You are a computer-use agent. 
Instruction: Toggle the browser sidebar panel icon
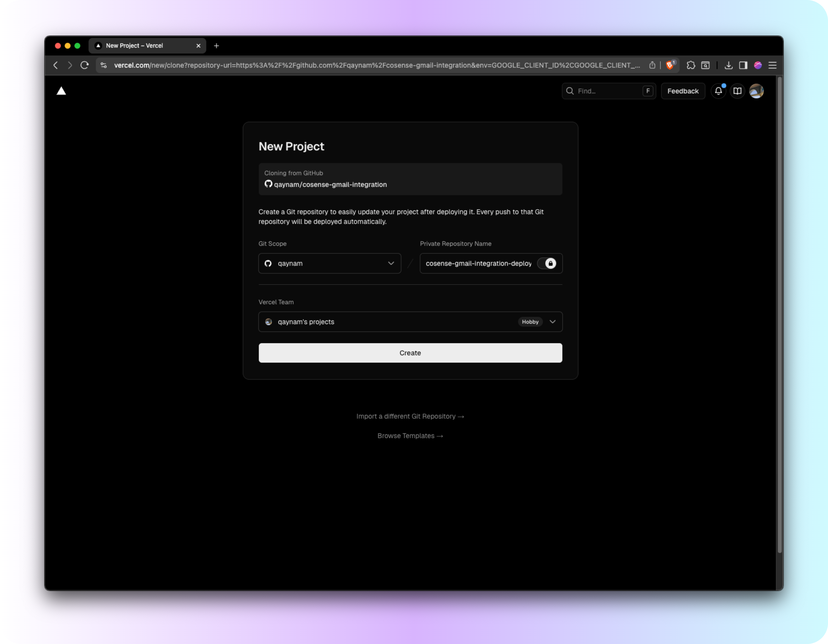pos(743,65)
